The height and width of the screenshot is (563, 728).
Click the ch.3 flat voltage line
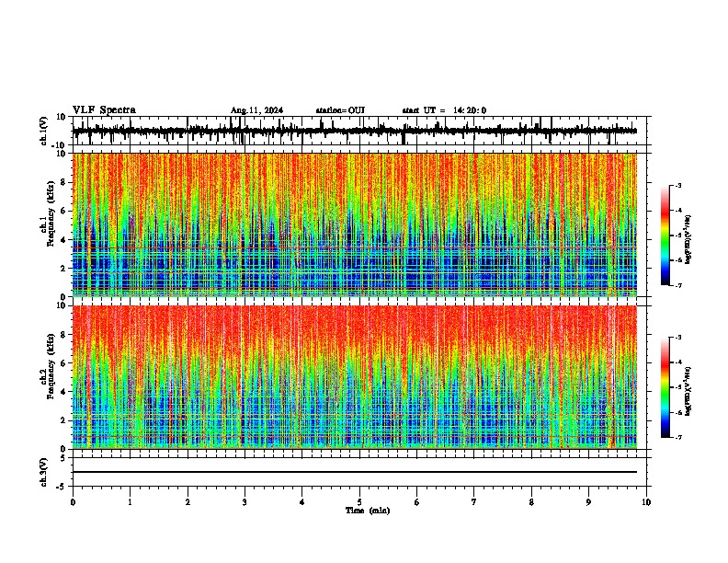[355, 472]
